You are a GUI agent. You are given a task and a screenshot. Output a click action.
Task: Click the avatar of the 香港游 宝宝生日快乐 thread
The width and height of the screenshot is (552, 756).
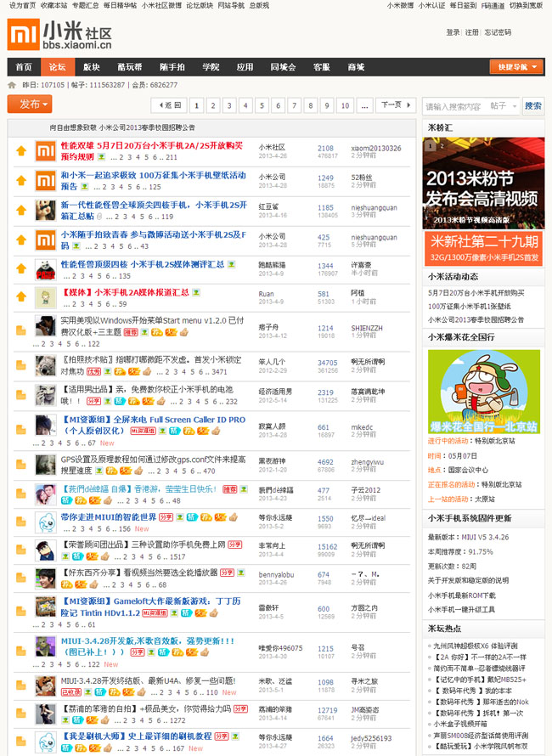[x=46, y=494]
